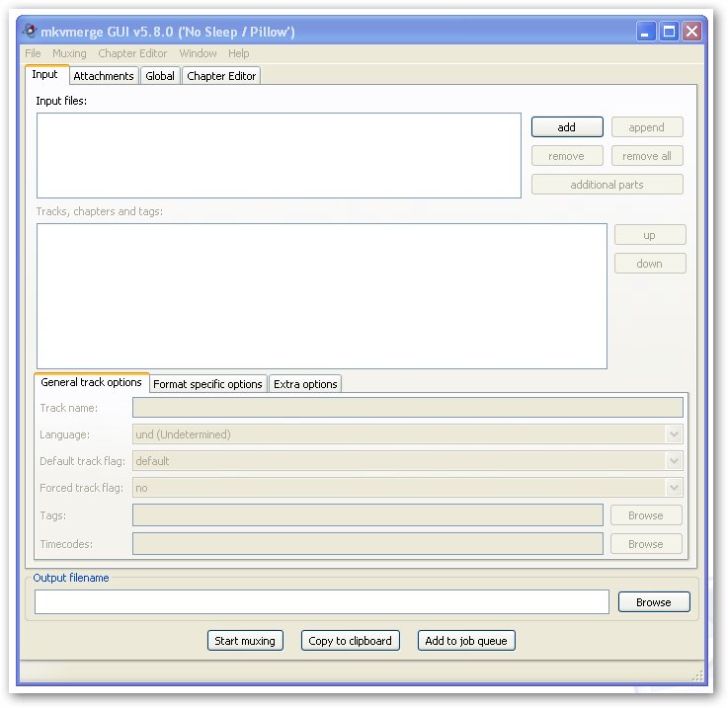Select the Extra options tab

click(305, 384)
